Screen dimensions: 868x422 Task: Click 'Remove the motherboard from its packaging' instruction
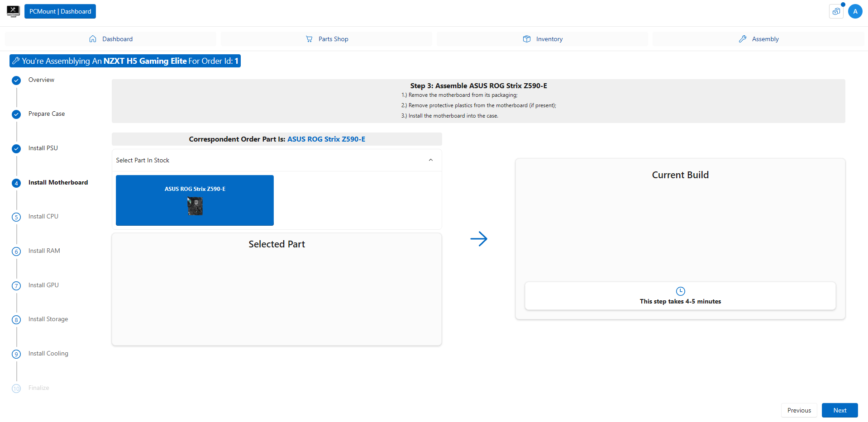click(459, 95)
